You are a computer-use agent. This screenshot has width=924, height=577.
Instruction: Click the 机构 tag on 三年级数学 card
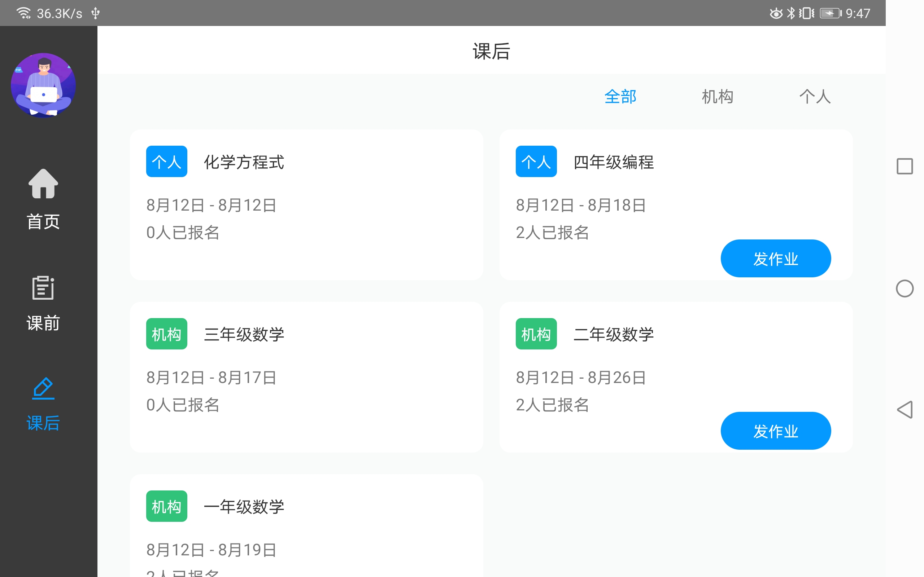166,334
